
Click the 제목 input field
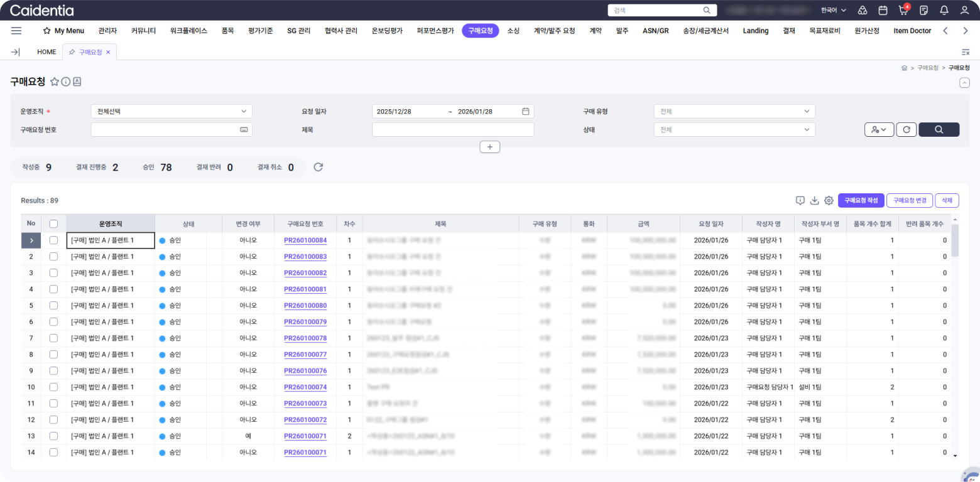pos(453,129)
